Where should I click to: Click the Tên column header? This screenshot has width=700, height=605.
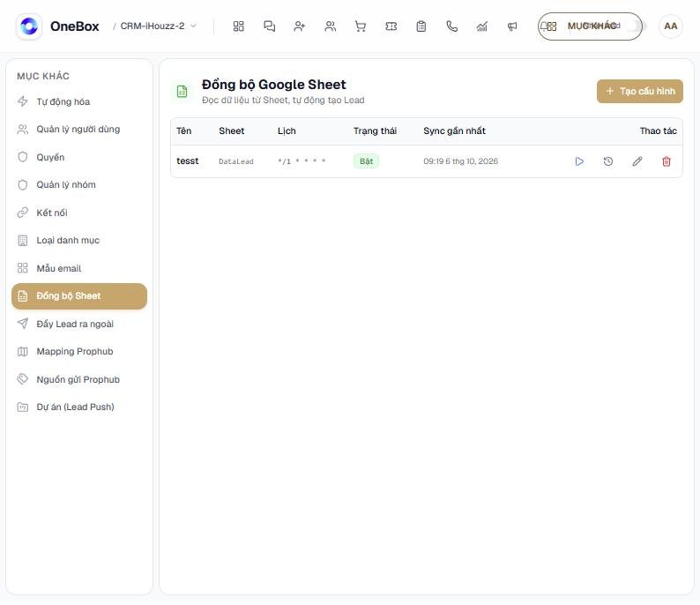(x=184, y=131)
